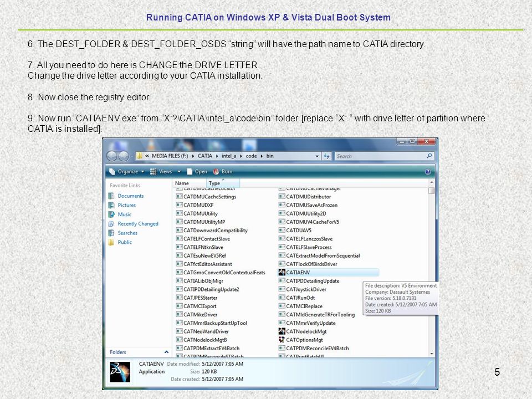Screen dimensions: 532x399
Task: Select CATExtractModelFromSequential file
Action: coord(323,255)
